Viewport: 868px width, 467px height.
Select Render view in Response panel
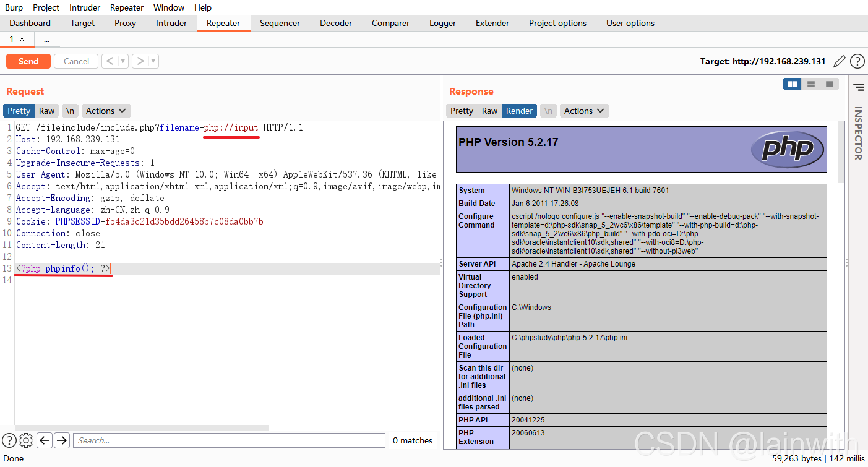520,111
